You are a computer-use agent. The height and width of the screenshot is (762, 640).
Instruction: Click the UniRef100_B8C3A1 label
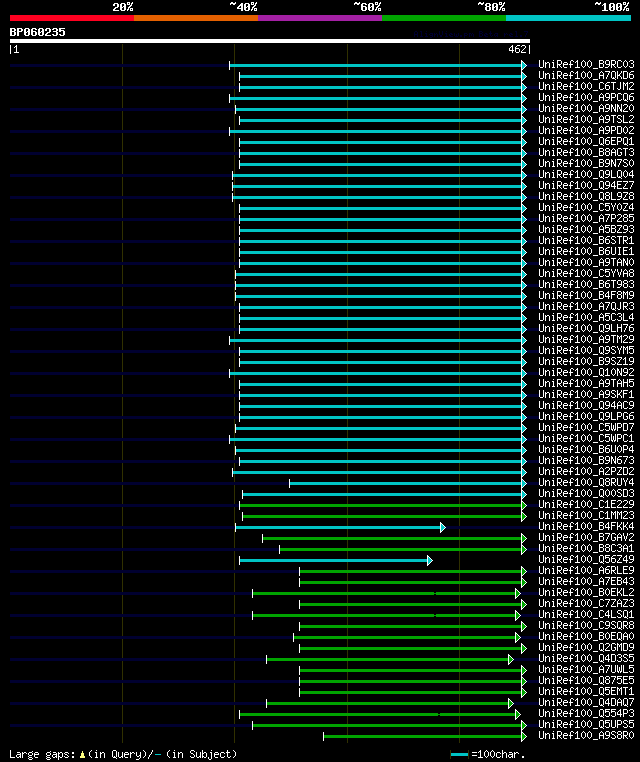coord(586,549)
